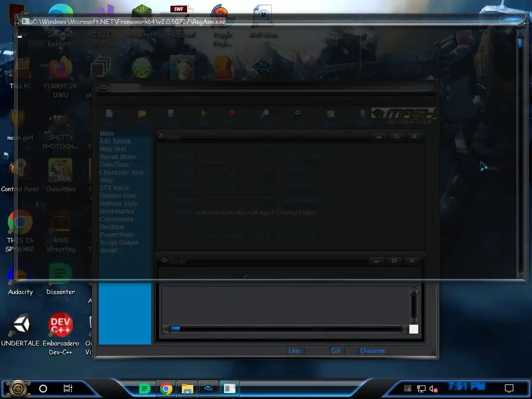Launch the UNDERTALE desktop shortcut

point(20,330)
